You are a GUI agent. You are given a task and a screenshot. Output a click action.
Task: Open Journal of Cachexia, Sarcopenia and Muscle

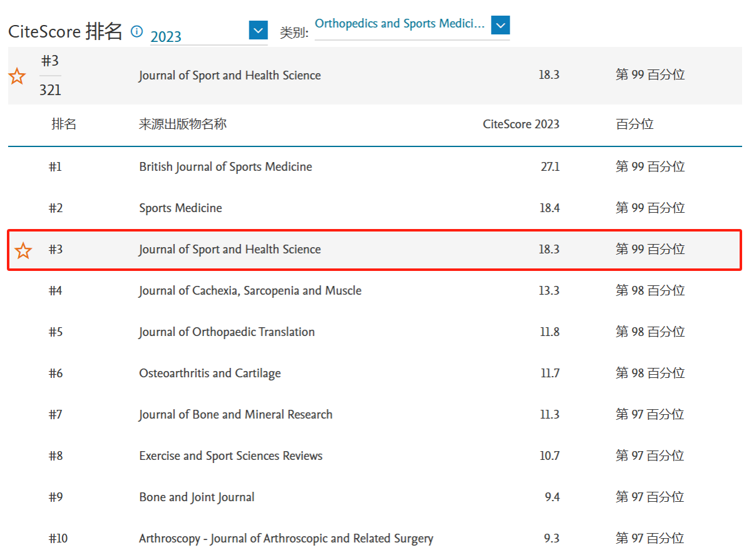(250, 291)
